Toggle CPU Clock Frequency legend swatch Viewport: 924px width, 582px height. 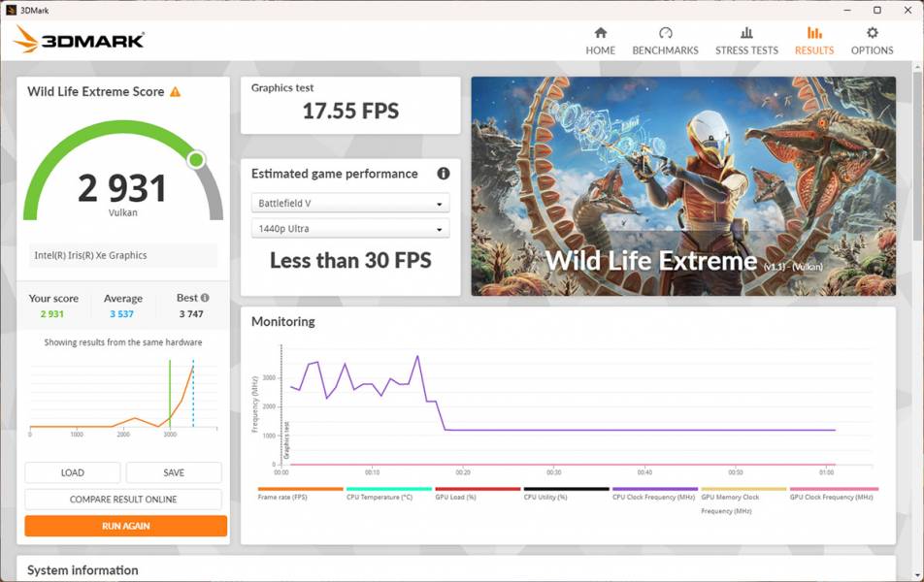point(655,489)
